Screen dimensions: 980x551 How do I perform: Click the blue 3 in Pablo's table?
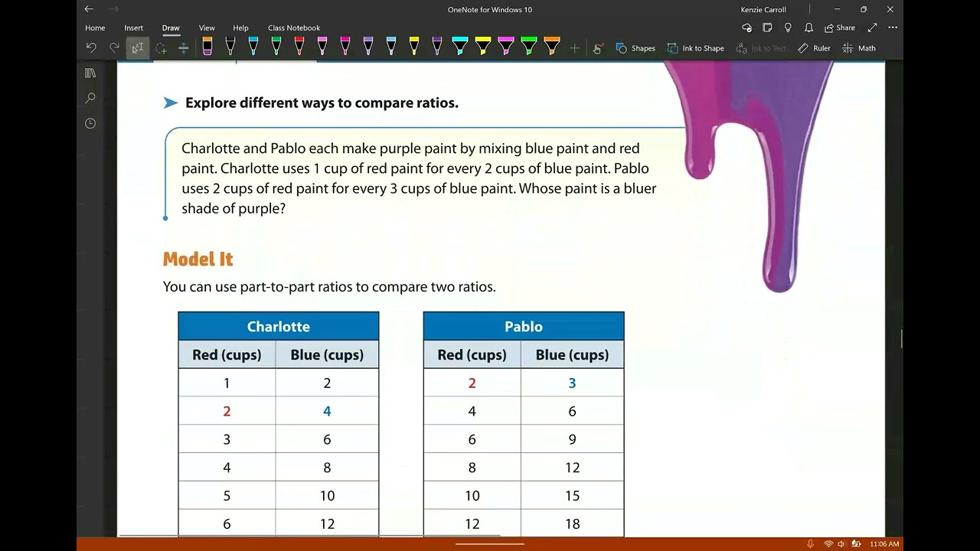click(572, 383)
